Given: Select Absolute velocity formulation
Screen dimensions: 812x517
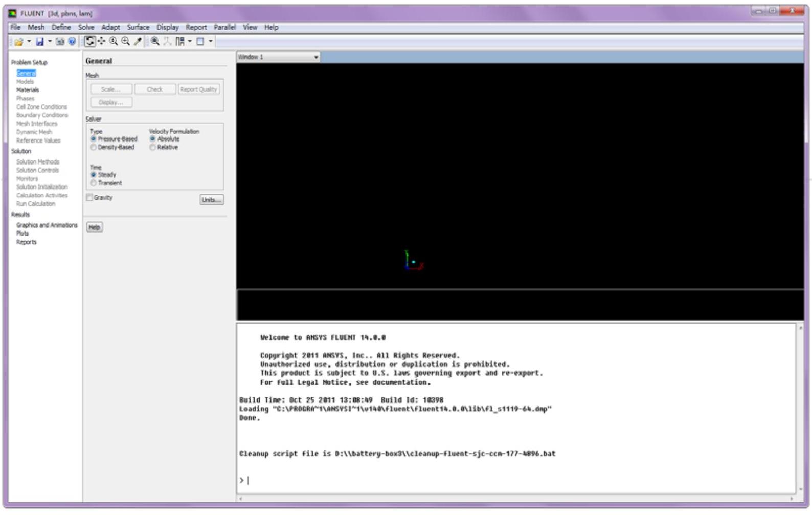Looking at the screenshot, I should click(164, 139).
